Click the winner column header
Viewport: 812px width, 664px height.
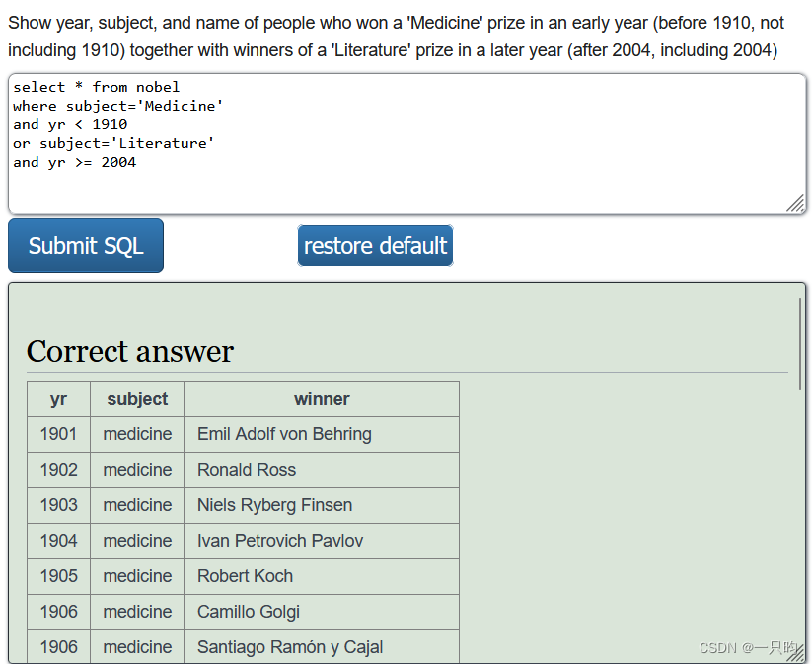pos(321,399)
